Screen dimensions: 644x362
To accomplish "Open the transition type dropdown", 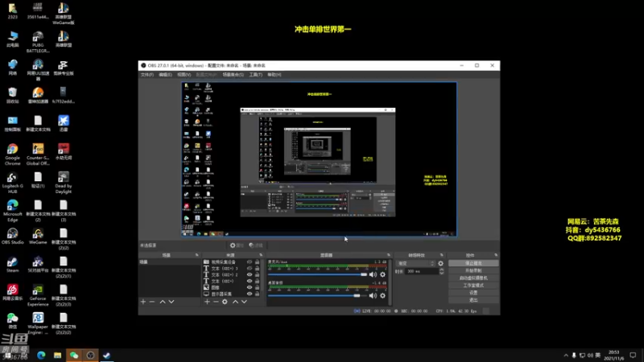I will click(415, 264).
